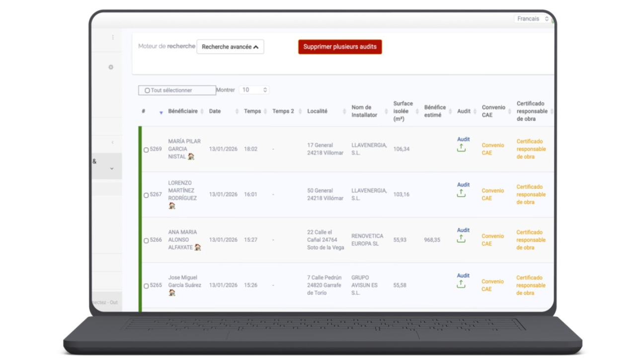This screenshot has width=644, height=362.
Task: Select the checkbox for audit 5266
Action: click(x=146, y=241)
